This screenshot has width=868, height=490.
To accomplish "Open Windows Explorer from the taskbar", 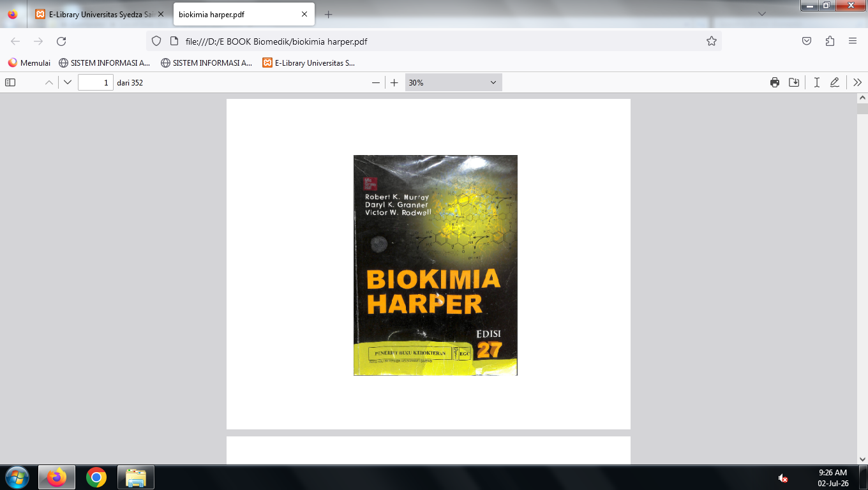I will [x=136, y=477].
